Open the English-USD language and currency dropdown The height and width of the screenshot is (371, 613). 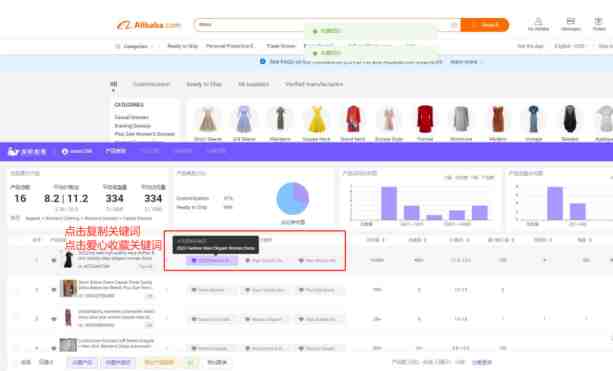coord(570,46)
